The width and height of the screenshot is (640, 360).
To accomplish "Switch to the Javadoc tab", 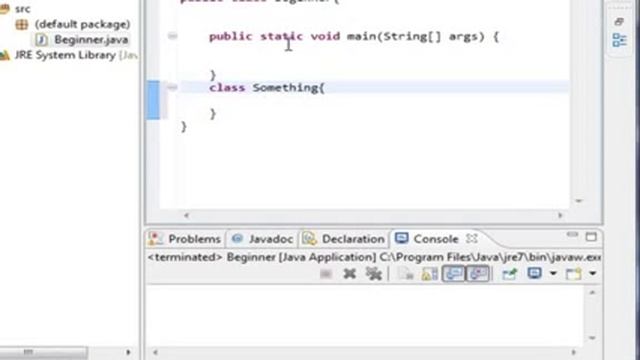I will click(262, 239).
